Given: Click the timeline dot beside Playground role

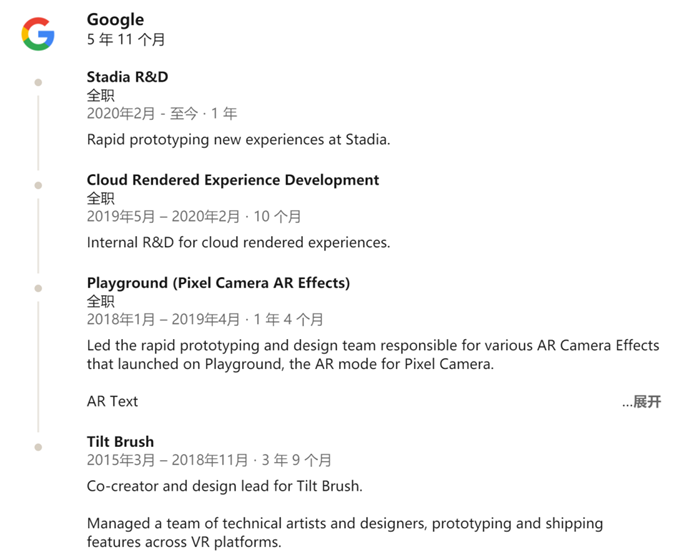Looking at the screenshot, I should coord(38,288).
